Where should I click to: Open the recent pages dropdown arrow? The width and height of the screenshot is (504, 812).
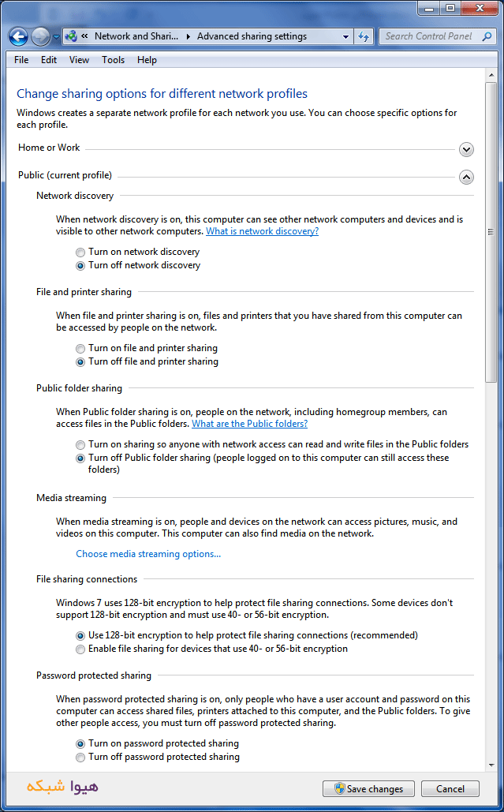(57, 37)
